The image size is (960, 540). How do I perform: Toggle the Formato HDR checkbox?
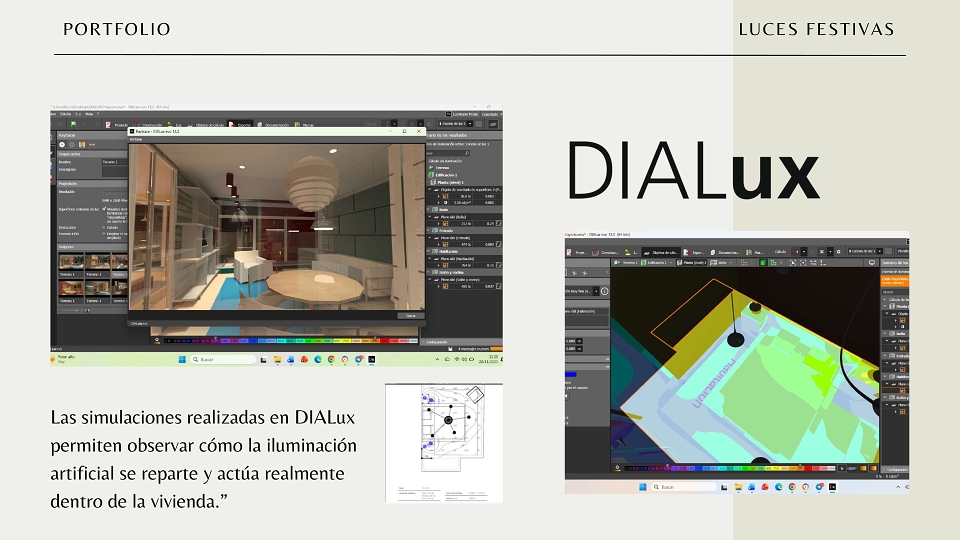(104, 234)
